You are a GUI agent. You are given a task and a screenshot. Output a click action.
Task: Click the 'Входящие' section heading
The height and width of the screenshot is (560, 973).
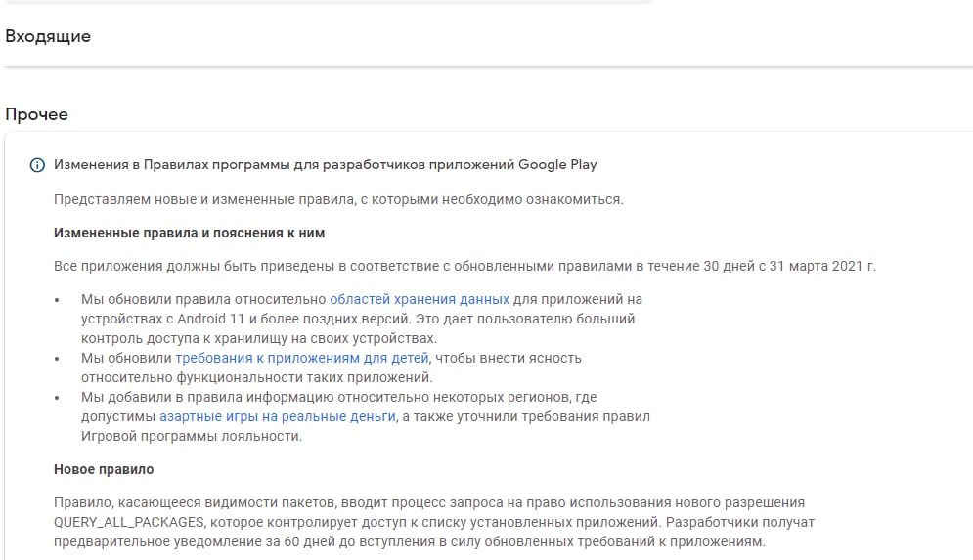pyautogui.click(x=48, y=36)
